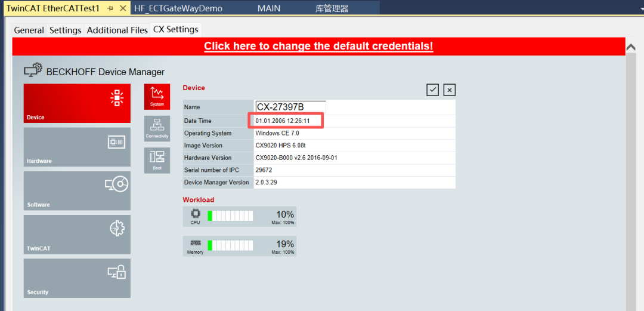Click Device Manager Version 2.0.3.29
644x311 pixels.
266,182
